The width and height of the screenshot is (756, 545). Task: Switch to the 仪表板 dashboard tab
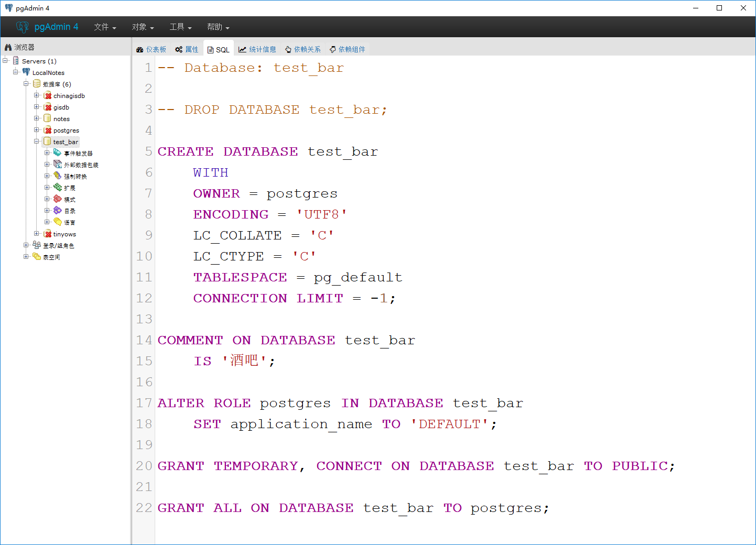click(x=152, y=49)
